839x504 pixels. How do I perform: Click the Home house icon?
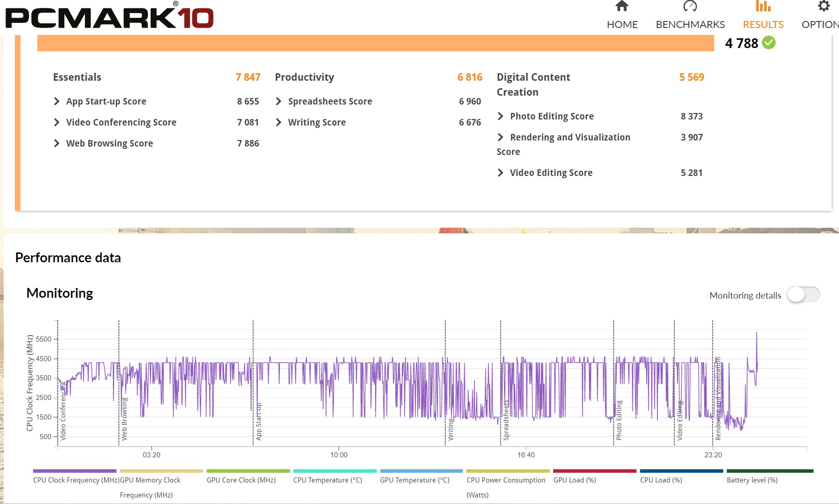tap(622, 6)
